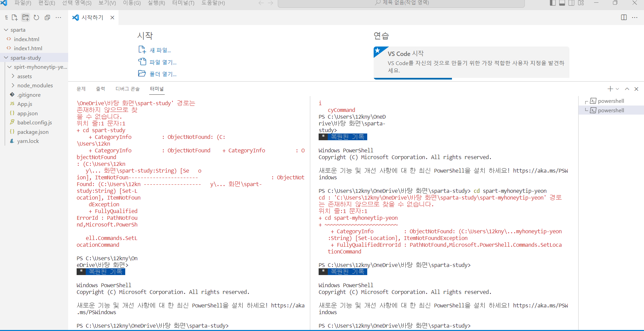Click the VS Code logo in the title bar
Screen dimensions: 644x331
(x=4, y=3)
